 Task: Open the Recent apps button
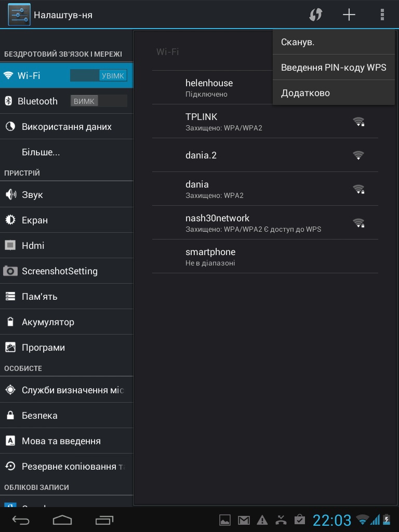[104, 520]
